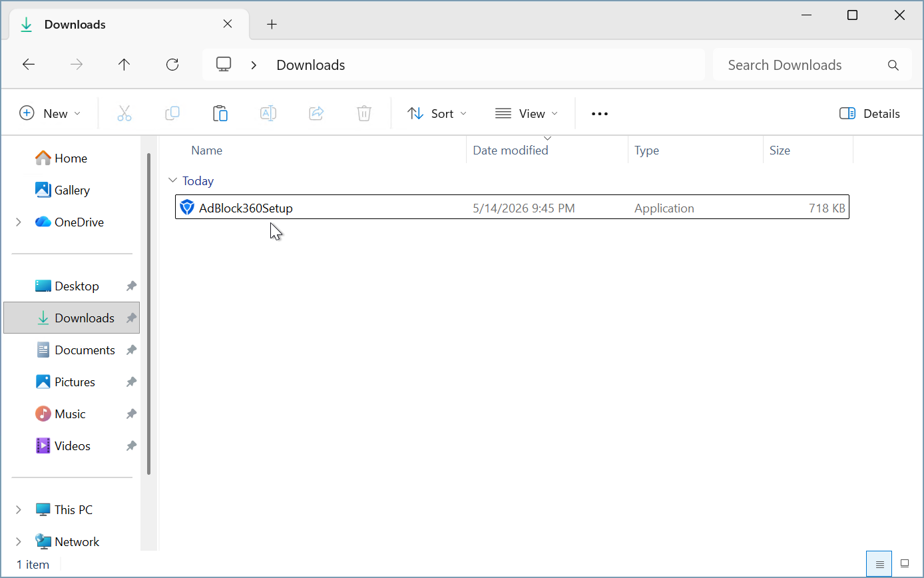The image size is (924, 578).
Task: Minimize the File Explorer window
Action: (806, 15)
